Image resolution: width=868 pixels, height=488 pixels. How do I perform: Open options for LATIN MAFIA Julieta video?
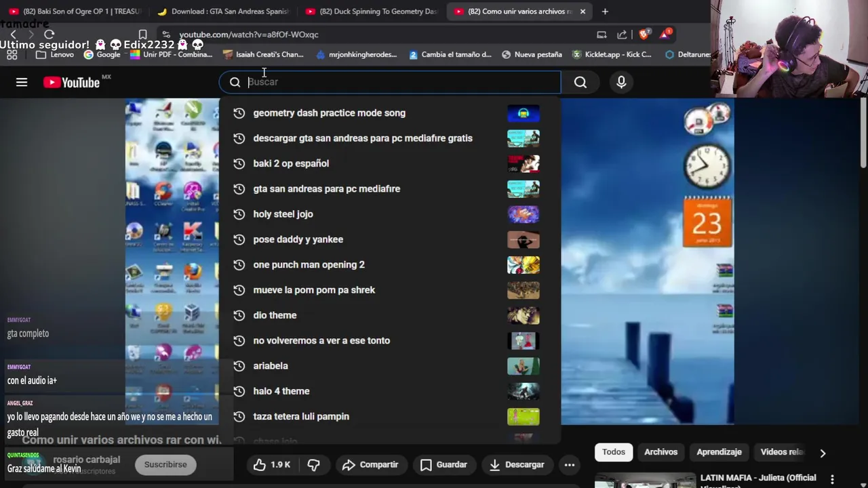click(832, 479)
